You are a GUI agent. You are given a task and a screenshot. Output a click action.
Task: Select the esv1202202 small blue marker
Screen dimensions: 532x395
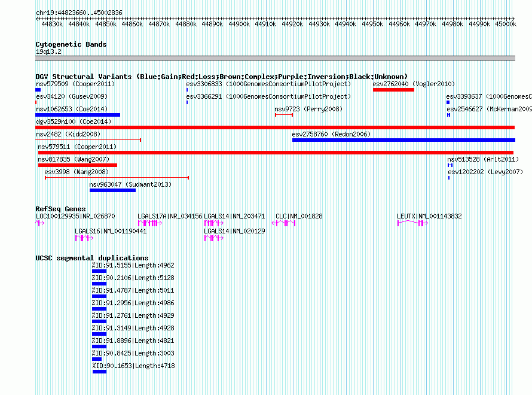pyautogui.click(x=449, y=178)
